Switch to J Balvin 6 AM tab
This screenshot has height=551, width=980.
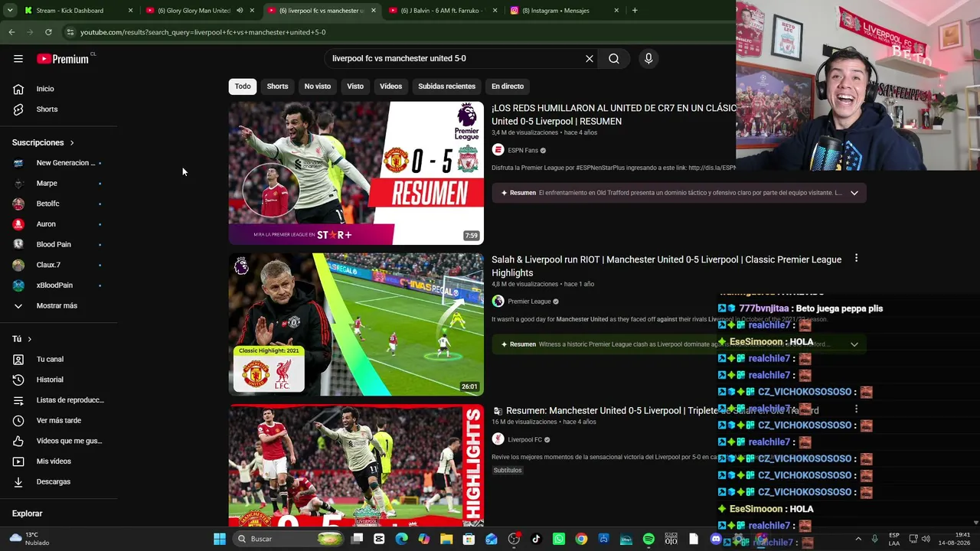pos(443,11)
